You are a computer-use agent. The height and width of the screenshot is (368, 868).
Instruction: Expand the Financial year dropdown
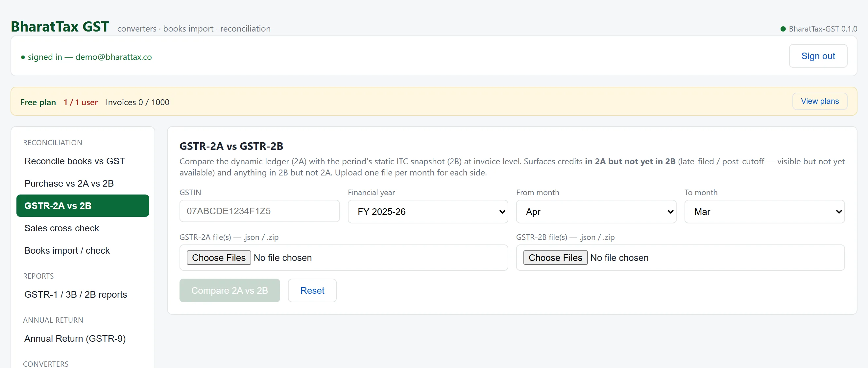click(428, 212)
